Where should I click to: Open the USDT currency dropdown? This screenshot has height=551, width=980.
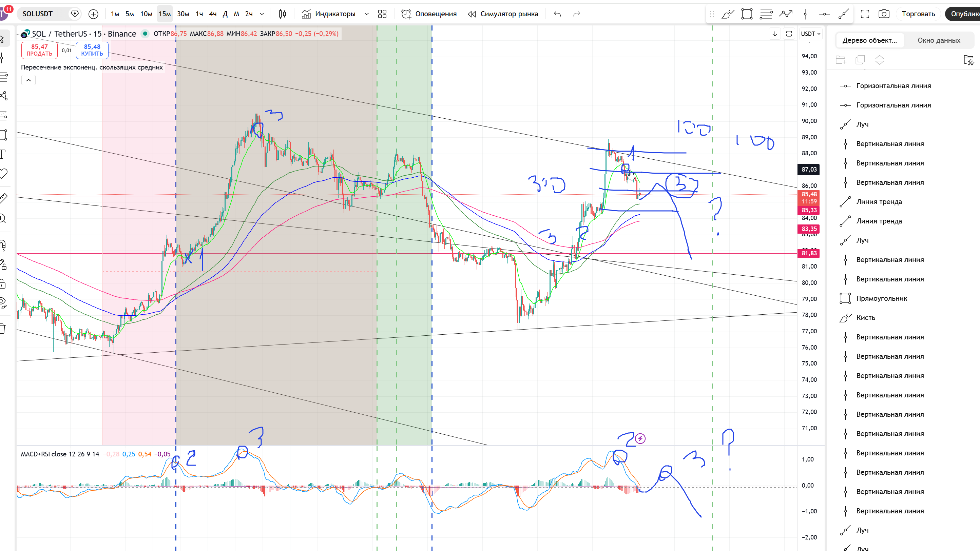click(810, 34)
